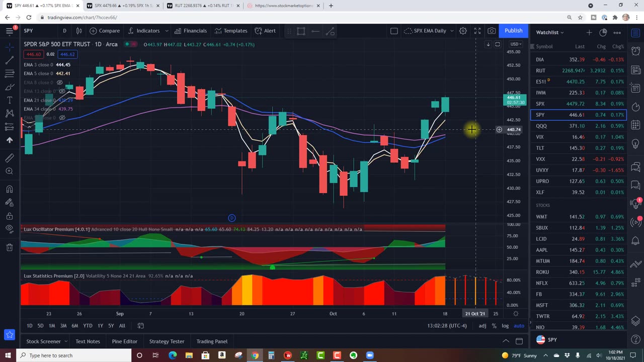Open the select layout square icon

[394, 31]
